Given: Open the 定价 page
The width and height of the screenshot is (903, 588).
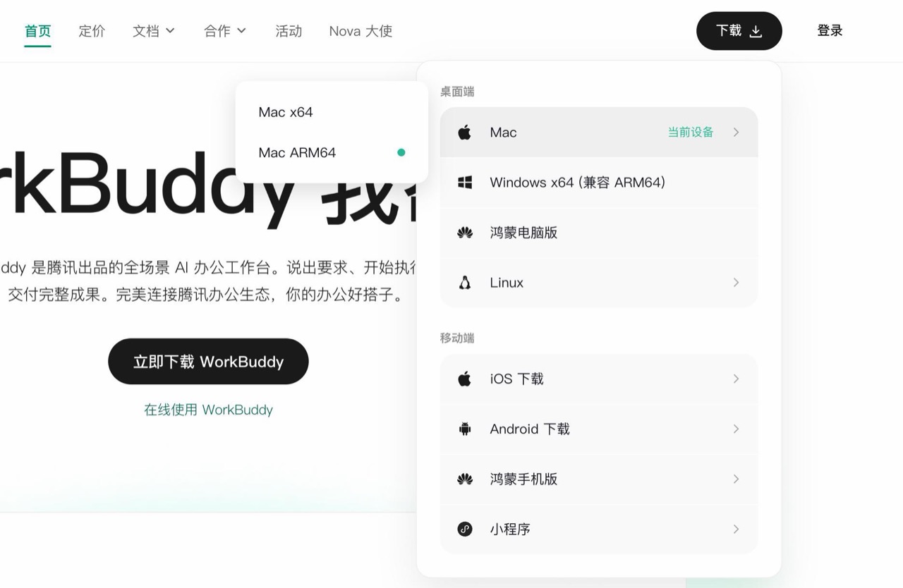Looking at the screenshot, I should tap(92, 31).
